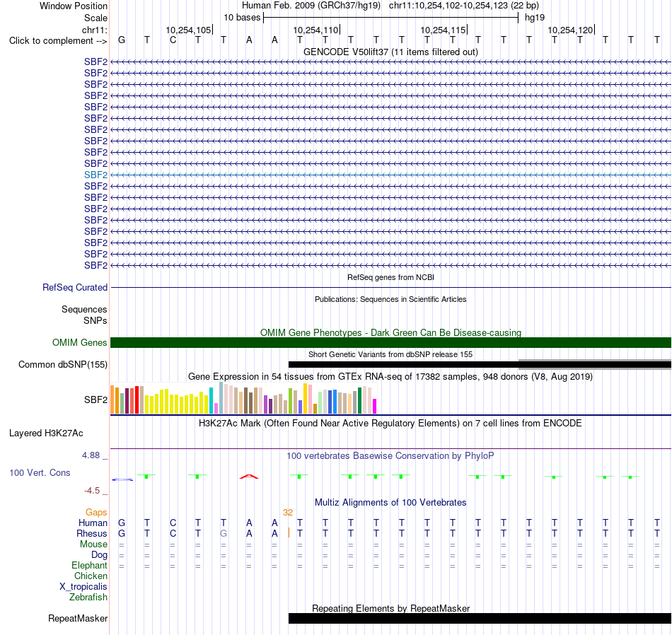Select the X_tropicalis alignment row label

click(x=83, y=587)
